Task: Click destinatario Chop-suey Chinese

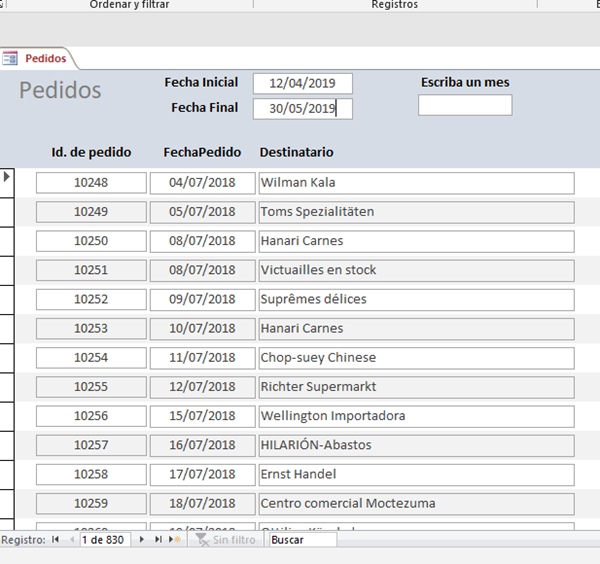Action: coord(416,358)
